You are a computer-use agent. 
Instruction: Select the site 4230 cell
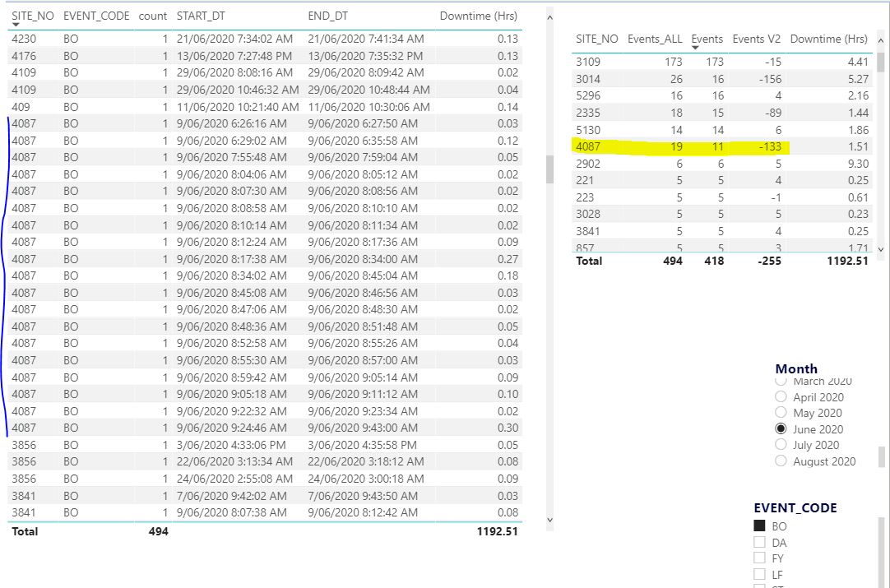tap(24, 39)
